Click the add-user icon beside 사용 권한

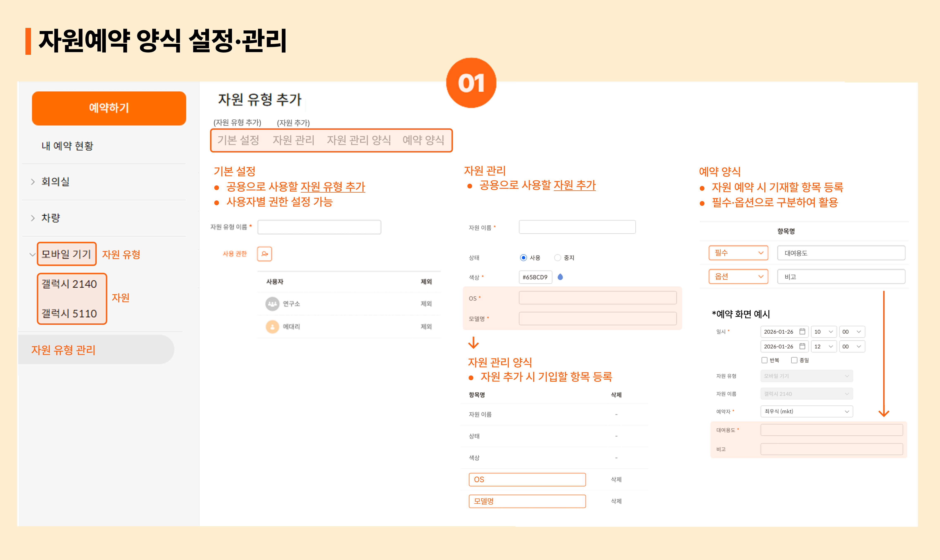tap(264, 254)
